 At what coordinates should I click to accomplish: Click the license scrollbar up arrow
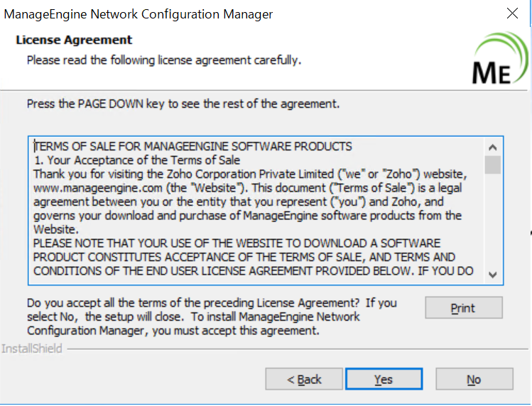493,147
